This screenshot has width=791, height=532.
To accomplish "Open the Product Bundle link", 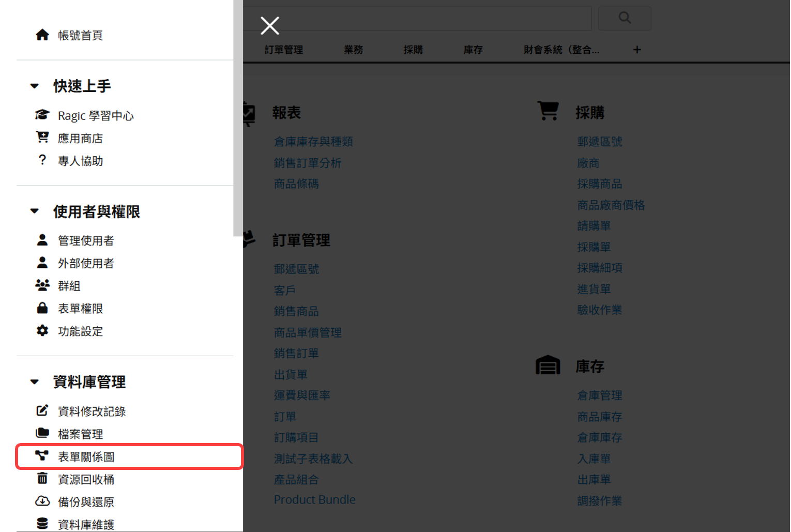I will click(315, 499).
